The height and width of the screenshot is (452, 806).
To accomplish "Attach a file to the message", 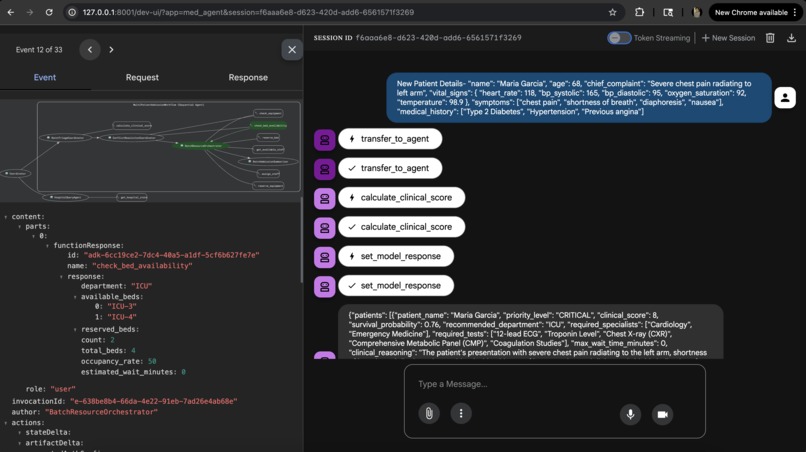I will coord(429,413).
